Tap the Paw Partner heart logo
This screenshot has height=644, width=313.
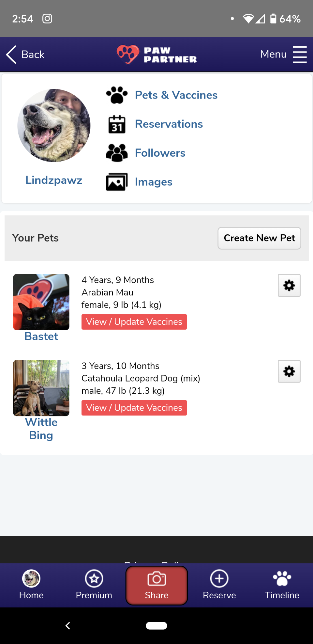[127, 54]
